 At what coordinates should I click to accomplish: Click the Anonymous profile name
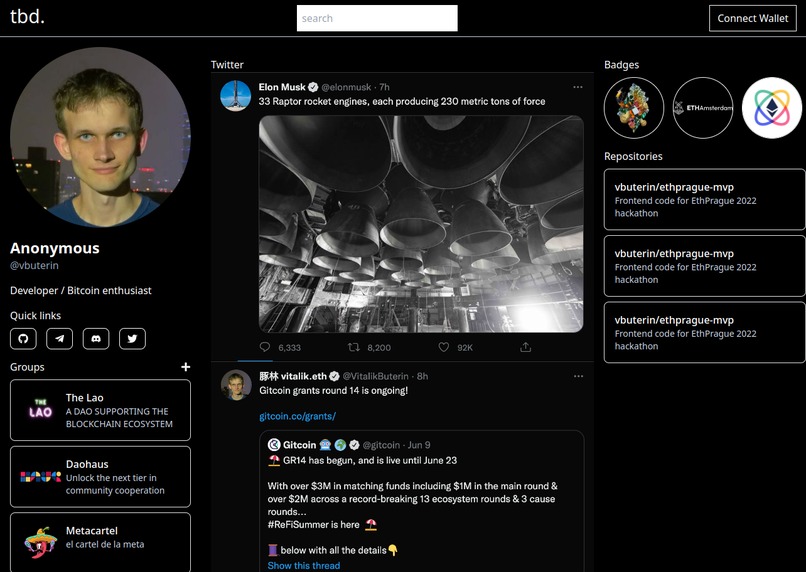[55, 248]
